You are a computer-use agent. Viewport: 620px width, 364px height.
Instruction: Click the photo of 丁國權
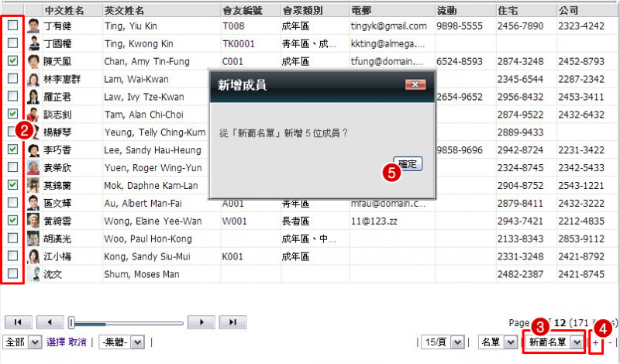pos(33,43)
